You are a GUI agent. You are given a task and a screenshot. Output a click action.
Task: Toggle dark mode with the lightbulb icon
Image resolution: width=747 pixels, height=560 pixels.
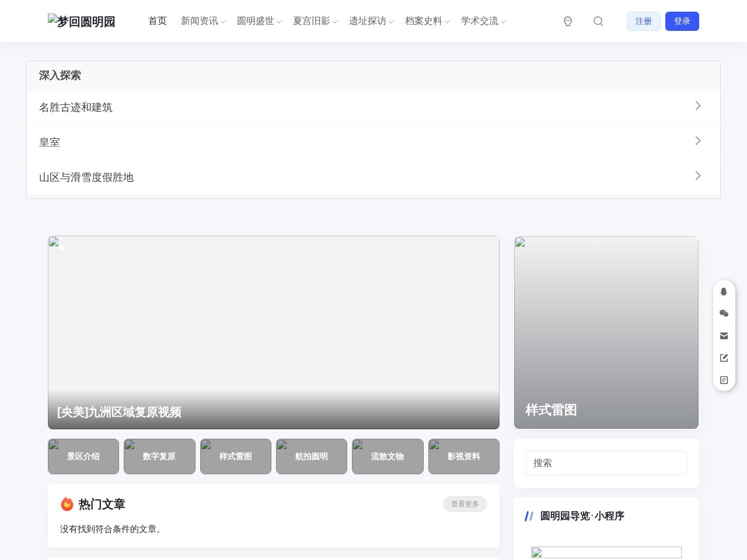(x=568, y=21)
